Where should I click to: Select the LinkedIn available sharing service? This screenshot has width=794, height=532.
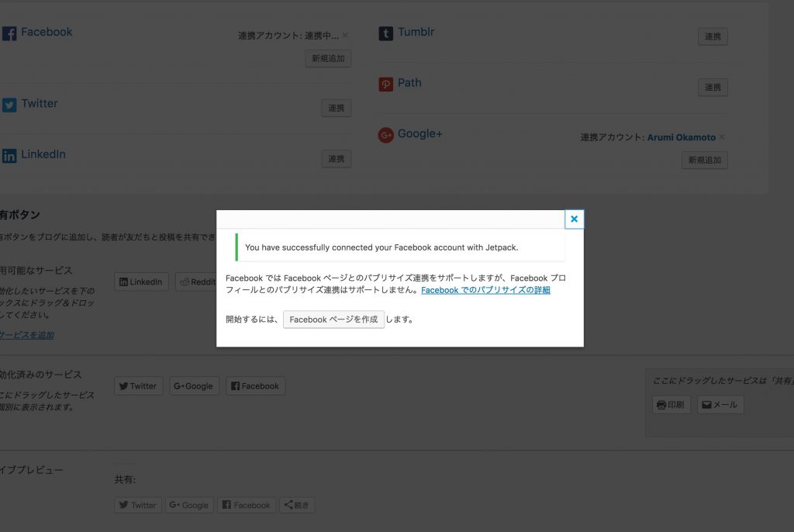point(141,282)
